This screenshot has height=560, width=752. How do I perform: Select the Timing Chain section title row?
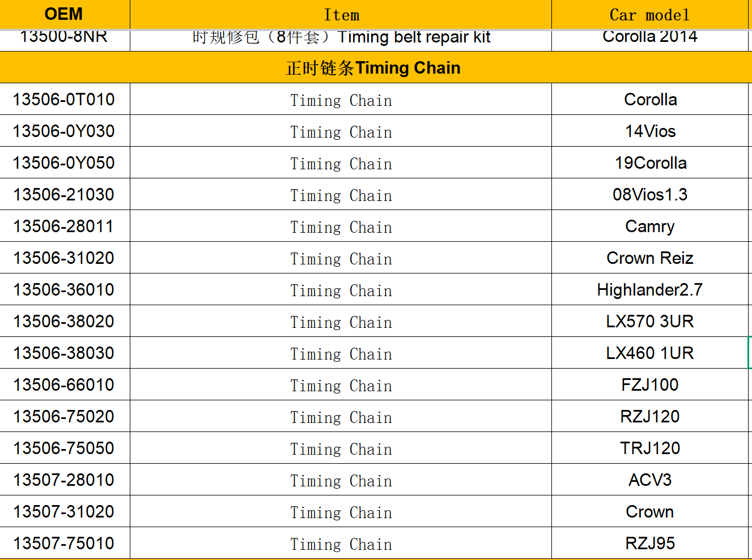373,68
